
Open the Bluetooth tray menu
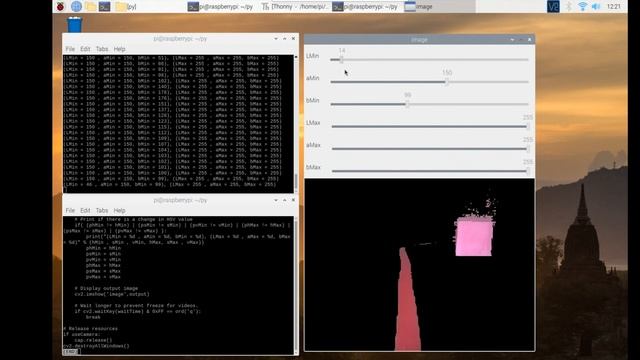569,6
